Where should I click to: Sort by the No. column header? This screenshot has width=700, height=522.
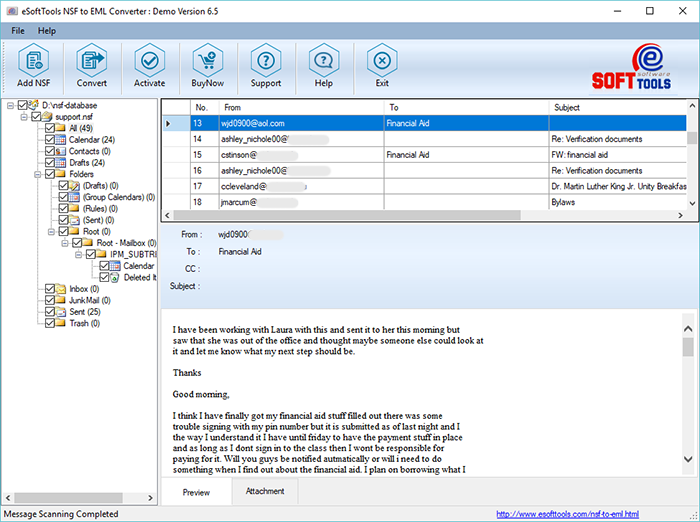point(204,108)
